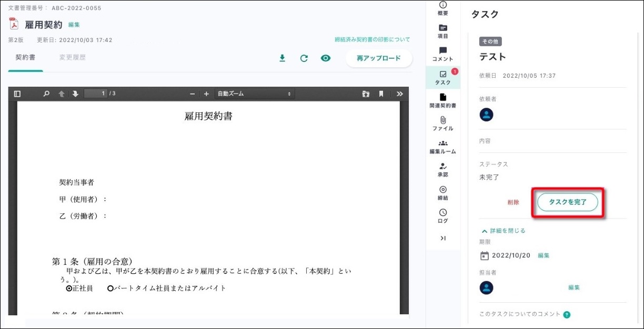Image resolution: width=644 pixels, height=329 pixels.
Task: Open the 自動ズーム zoom dropdown
Action: pos(255,94)
